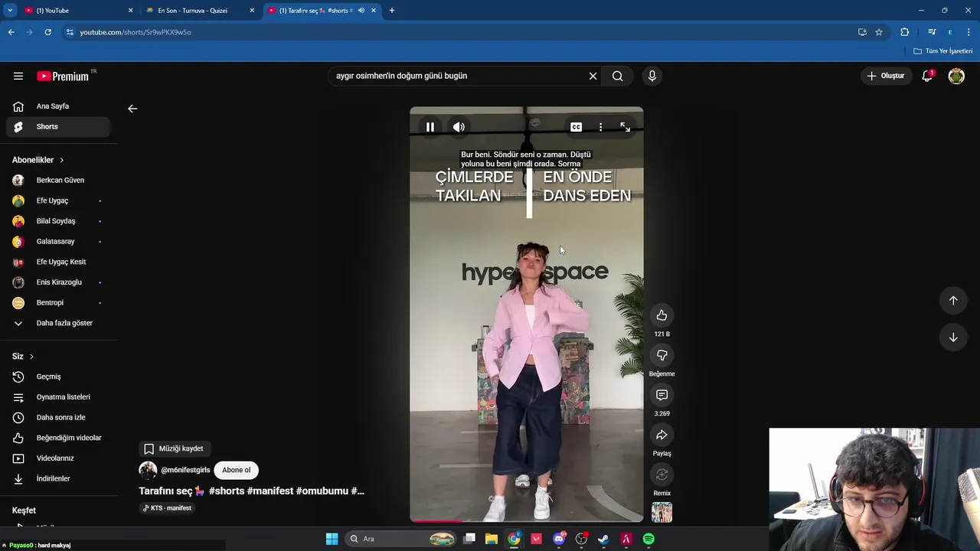Click the search magnifier button
This screenshot has width=980, height=551.
(x=617, y=76)
